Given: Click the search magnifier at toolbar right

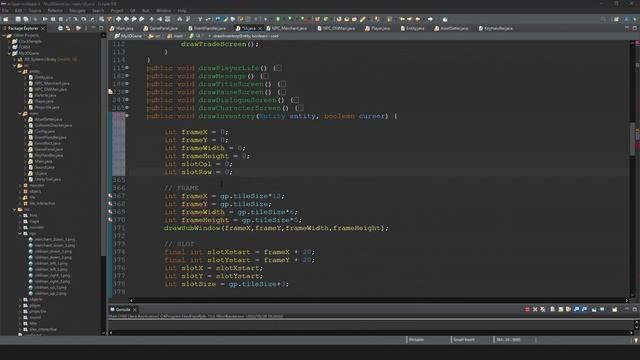Looking at the screenshot, I should (603, 19).
